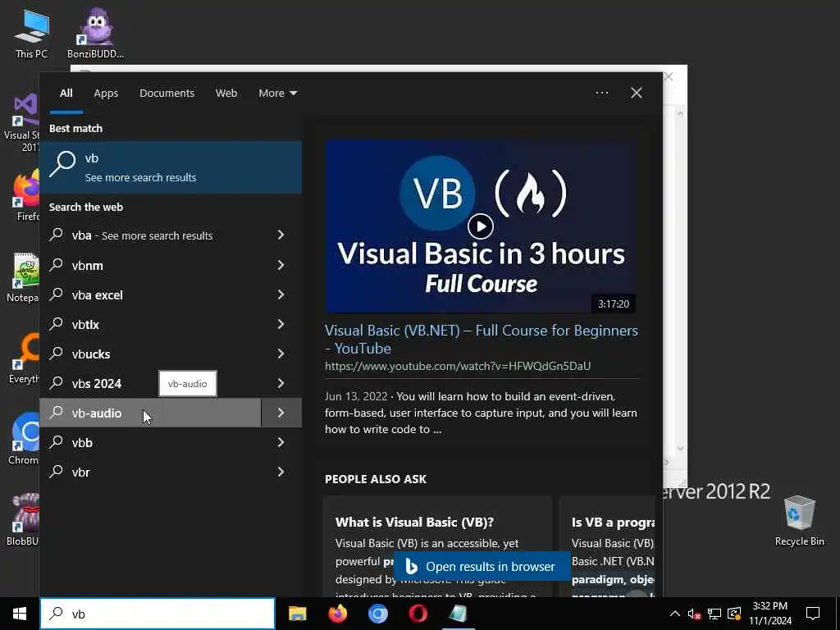Viewport: 840px width, 630px height.
Task: Open the This PC desktop icon
Action: (31, 33)
